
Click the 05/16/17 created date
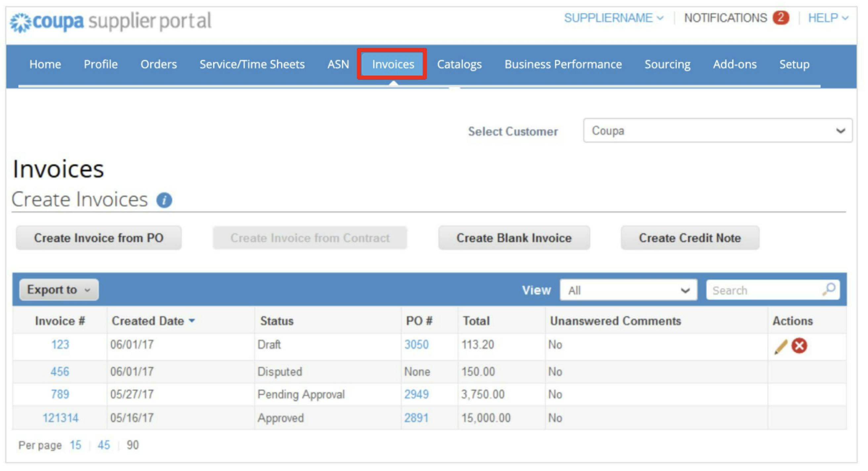pos(132,418)
